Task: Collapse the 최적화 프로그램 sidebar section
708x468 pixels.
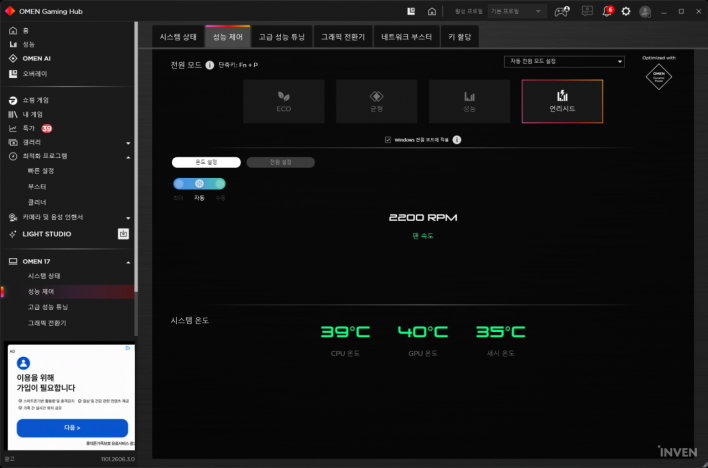Action: point(128,157)
